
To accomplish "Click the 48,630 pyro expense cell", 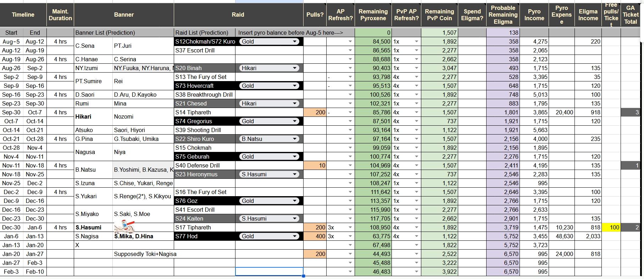I will 562,236.
